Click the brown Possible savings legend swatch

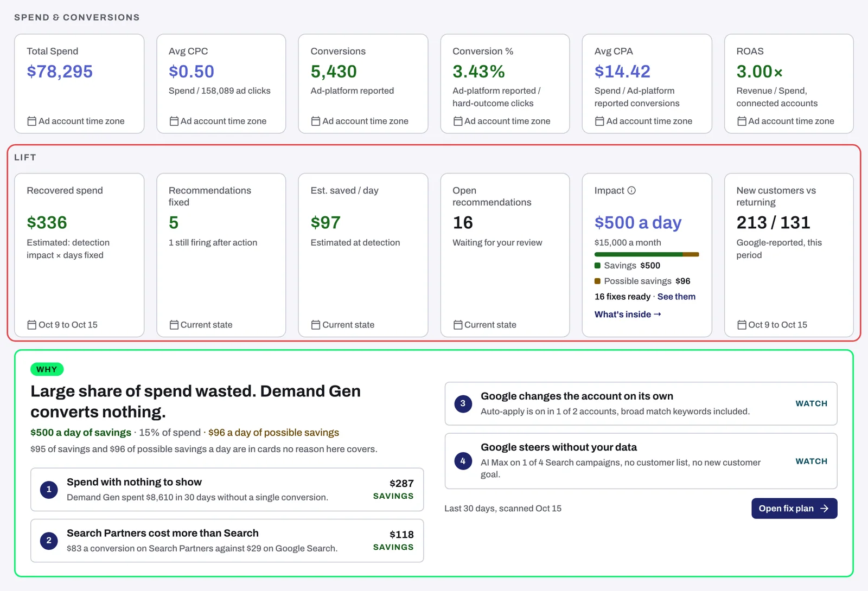point(597,281)
